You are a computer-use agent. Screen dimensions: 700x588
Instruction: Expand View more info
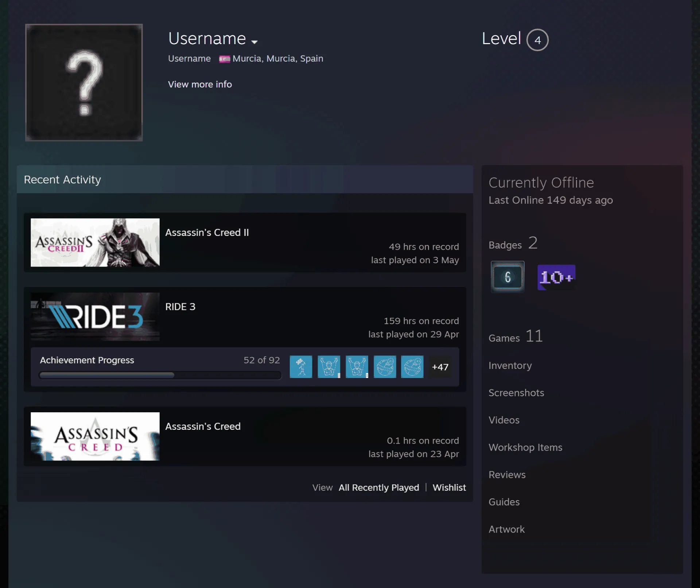(x=200, y=84)
